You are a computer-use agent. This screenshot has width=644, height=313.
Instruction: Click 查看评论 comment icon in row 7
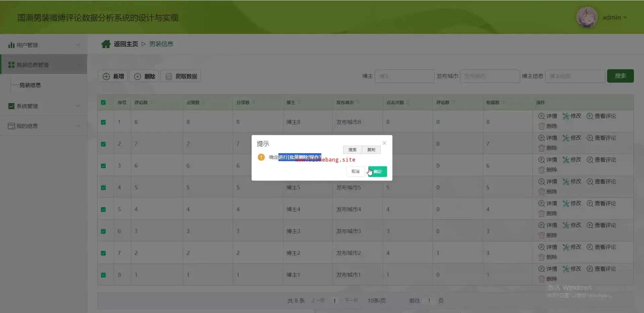pos(590,247)
